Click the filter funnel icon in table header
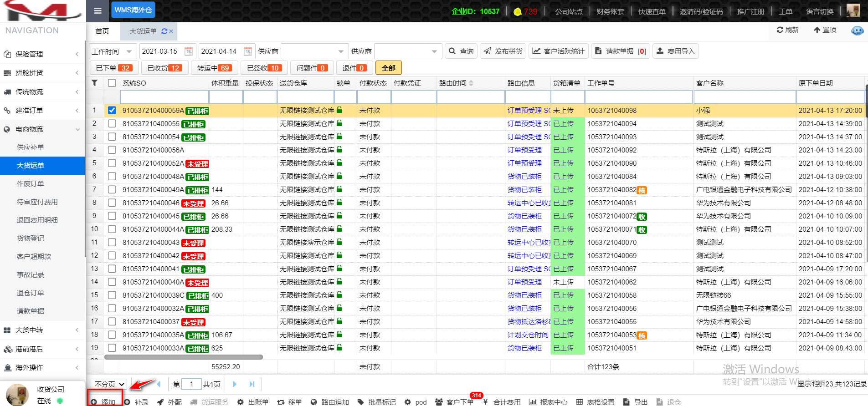The width and height of the screenshot is (868, 406). 94,83
